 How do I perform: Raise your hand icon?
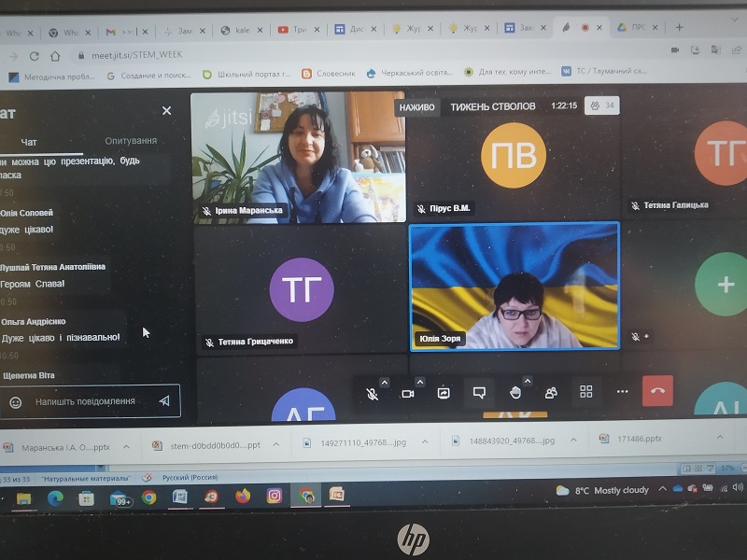click(515, 392)
